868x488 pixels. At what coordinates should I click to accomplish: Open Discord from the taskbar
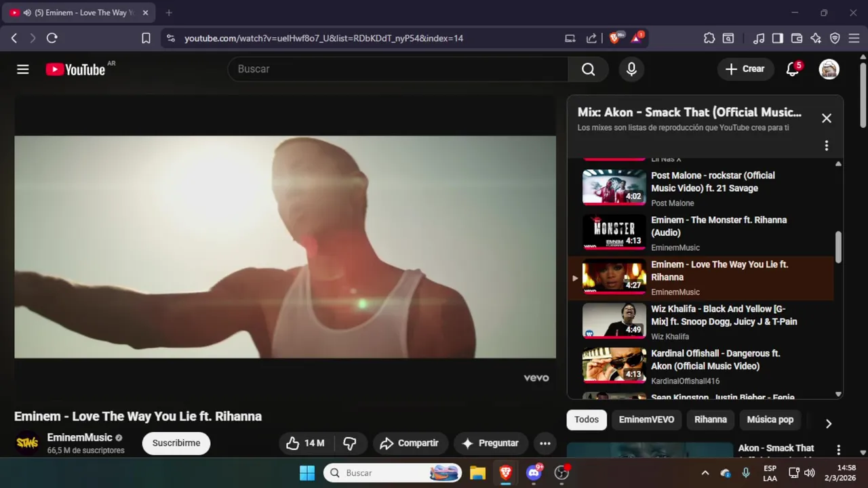pyautogui.click(x=534, y=473)
